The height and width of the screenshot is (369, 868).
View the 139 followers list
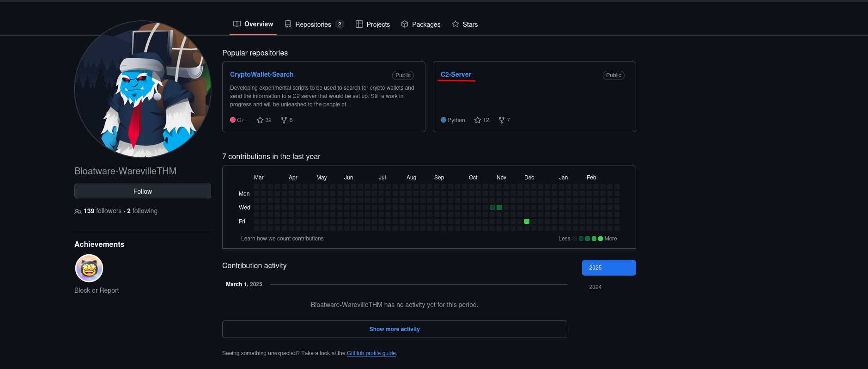pyautogui.click(x=103, y=211)
